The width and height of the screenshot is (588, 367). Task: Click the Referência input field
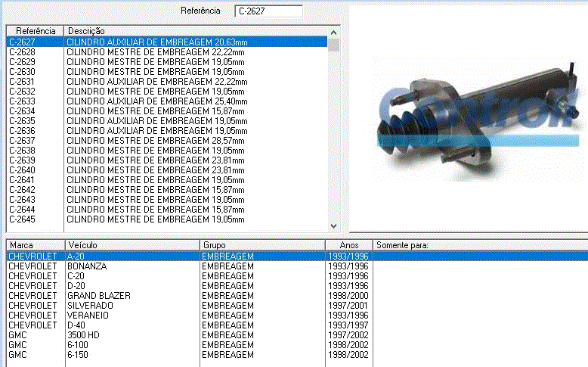coord(268,11)
